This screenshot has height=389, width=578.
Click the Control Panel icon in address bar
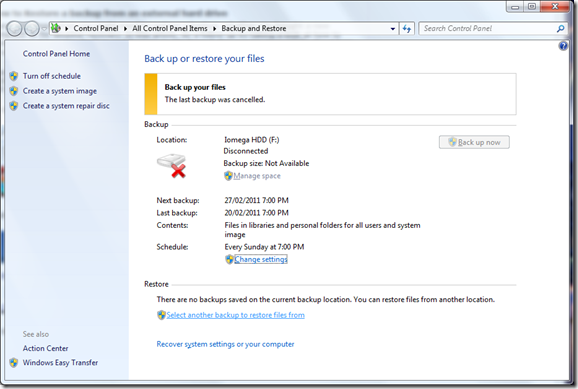pyautogui.click(x=56, y=28)
